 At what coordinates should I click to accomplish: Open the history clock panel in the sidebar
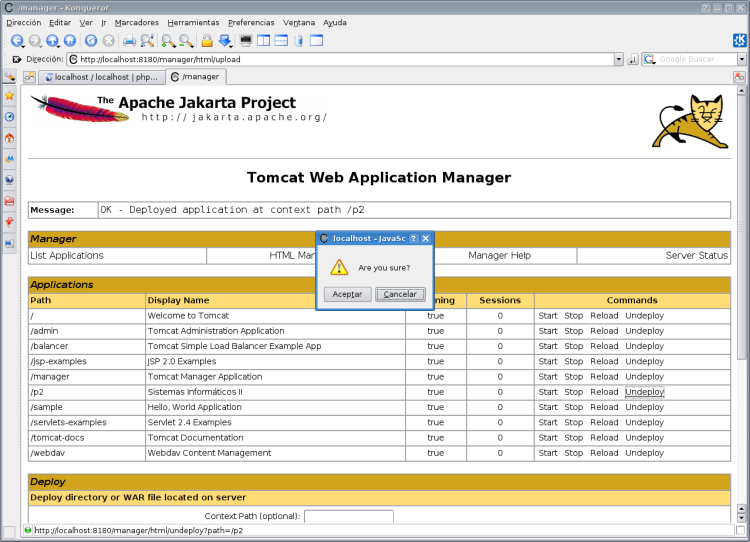point(9,117)
